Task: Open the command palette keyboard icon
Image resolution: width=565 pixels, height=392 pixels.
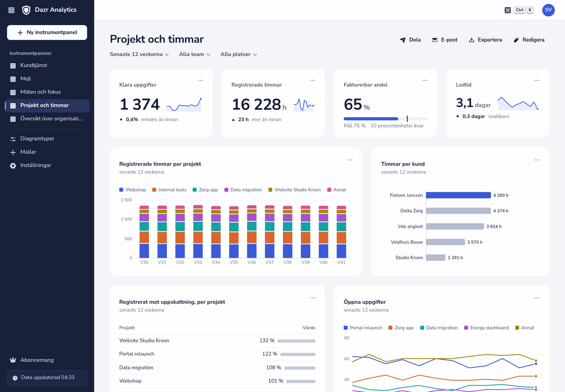Action: pyautogui.click(x=507, y=10)
